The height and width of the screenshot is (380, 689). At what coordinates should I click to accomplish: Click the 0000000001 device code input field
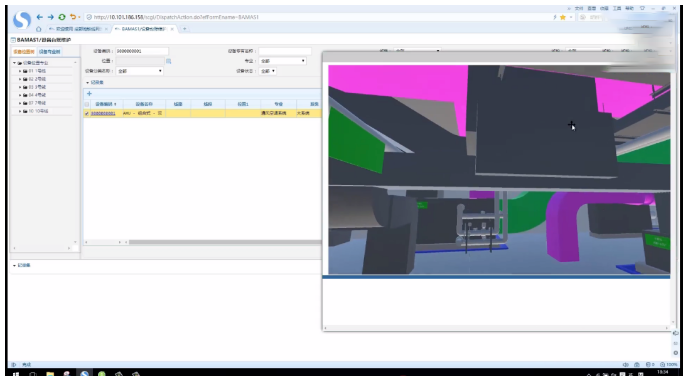141,51
